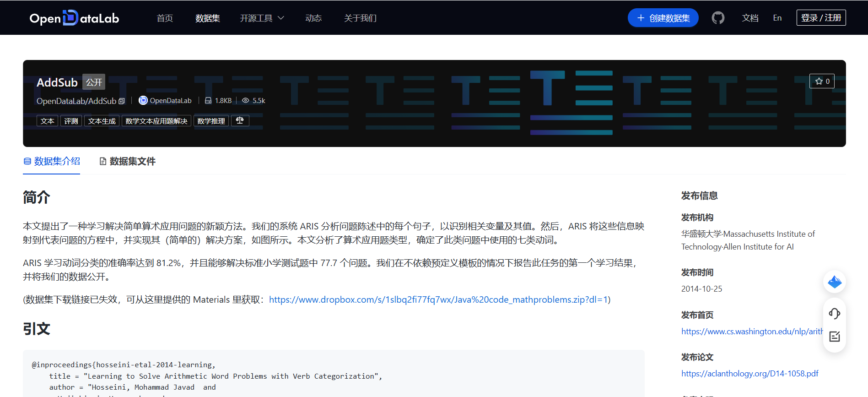
Task: Click the 简介 heading
Action: coord(37,197)
